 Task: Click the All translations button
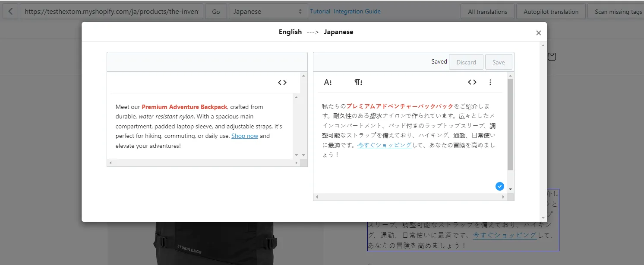(487, 12)
